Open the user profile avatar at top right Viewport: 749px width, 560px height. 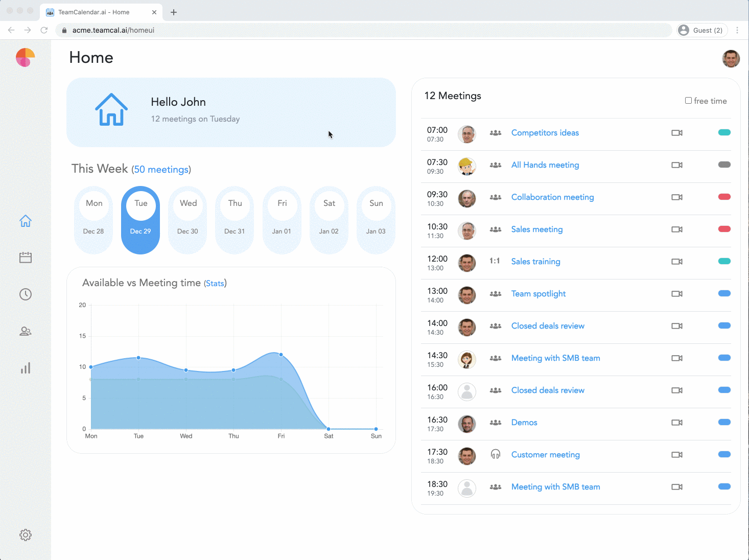[x=731, y=59]
